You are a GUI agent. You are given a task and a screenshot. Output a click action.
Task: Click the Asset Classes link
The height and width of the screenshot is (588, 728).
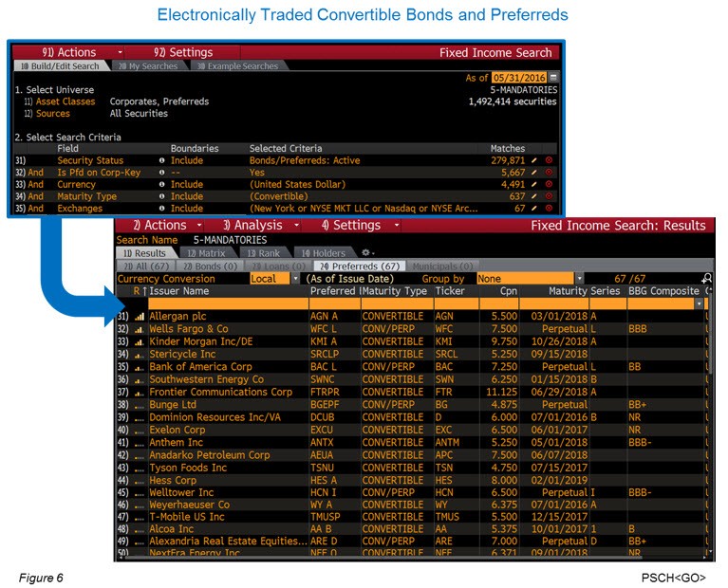pyautogui.click(x=65, y=101)
